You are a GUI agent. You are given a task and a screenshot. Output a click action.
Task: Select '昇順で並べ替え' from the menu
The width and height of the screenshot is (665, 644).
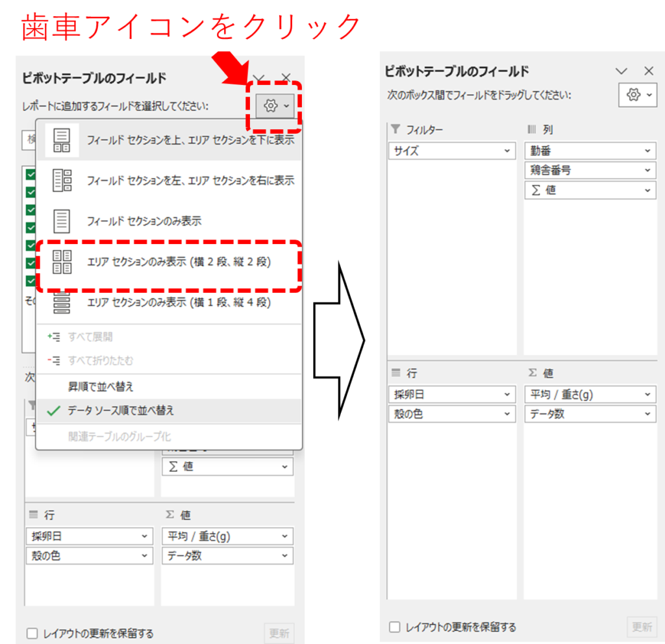(101, 387)
